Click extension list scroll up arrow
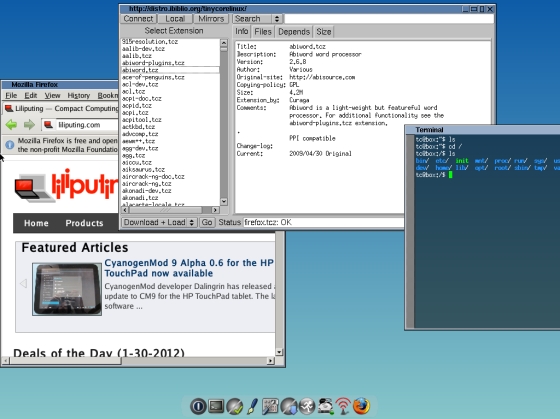 [224, 43]
